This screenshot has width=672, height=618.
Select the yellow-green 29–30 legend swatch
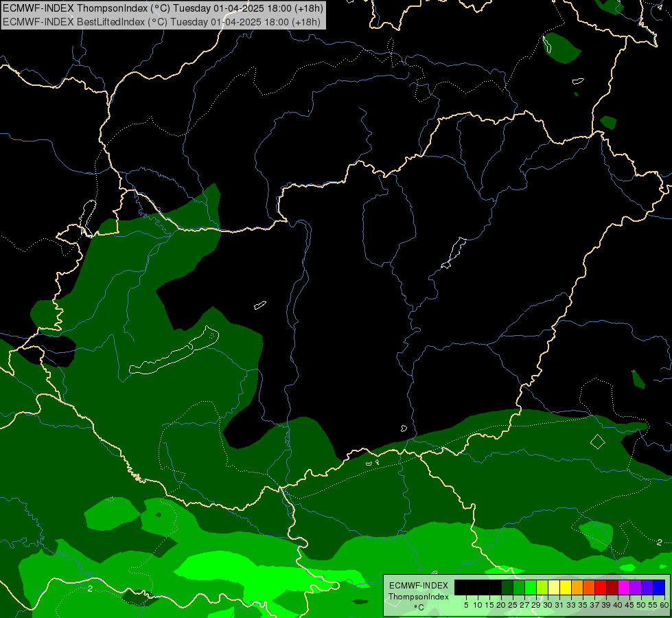click(x=542, y=587)
